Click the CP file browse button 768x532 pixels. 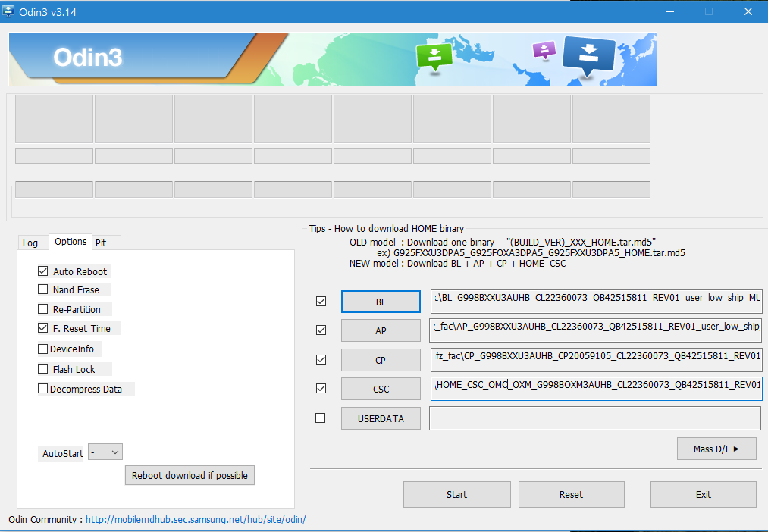click(381, 360)
